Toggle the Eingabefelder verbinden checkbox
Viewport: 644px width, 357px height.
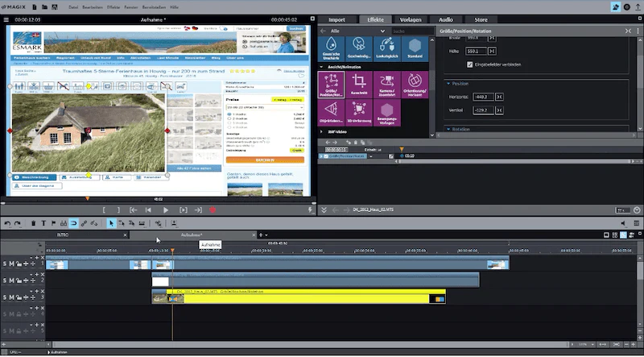coord(470,64)
